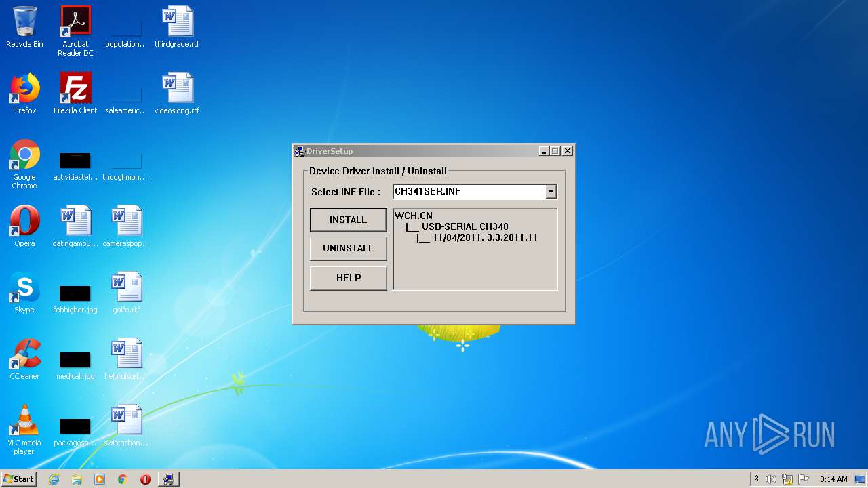Launch Chrome from the taskbar
Viewport: 868px width, 488px height.
point(123,479)
